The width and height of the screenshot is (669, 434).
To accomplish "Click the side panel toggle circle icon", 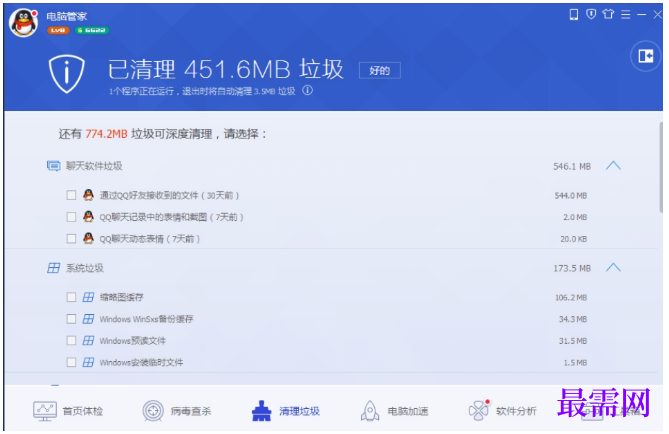I will pyautogui.click(x=645, y=56).
